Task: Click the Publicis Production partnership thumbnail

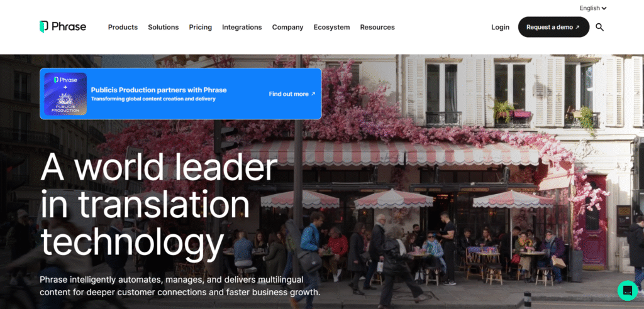Action: [x=65, y=94]
